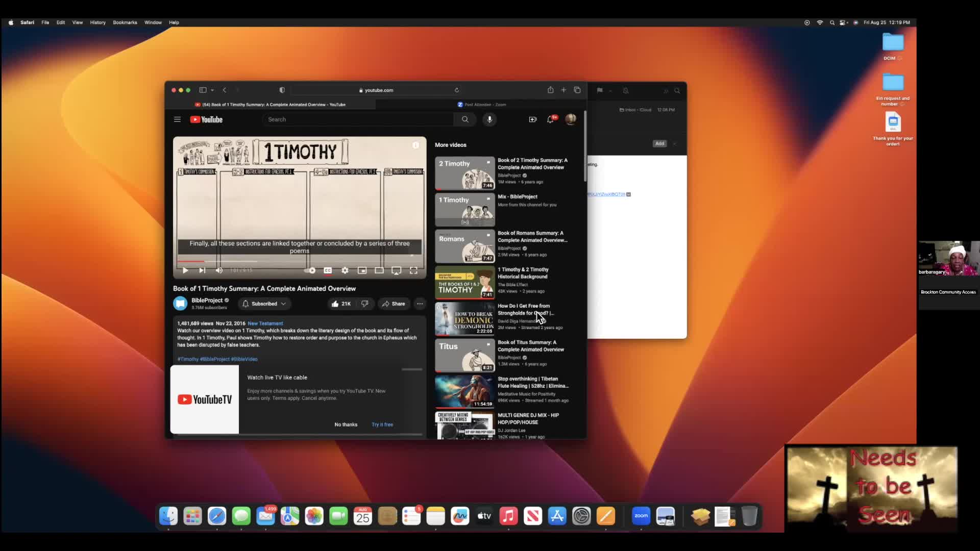
Task: Click the YouTube logo
Action: tap(206, 119)
